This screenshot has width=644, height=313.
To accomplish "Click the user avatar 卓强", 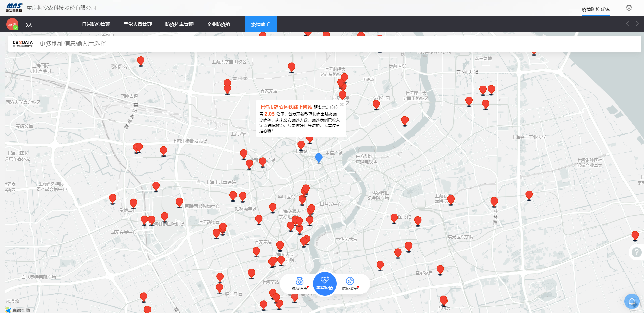I will (x=12, y=25).
